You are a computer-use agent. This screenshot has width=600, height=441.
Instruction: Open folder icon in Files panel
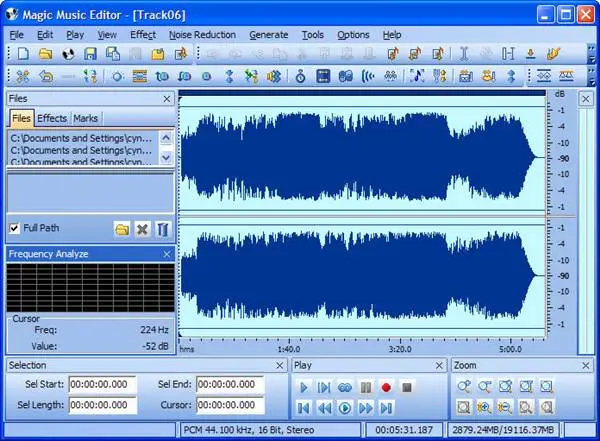click(122, 229)
